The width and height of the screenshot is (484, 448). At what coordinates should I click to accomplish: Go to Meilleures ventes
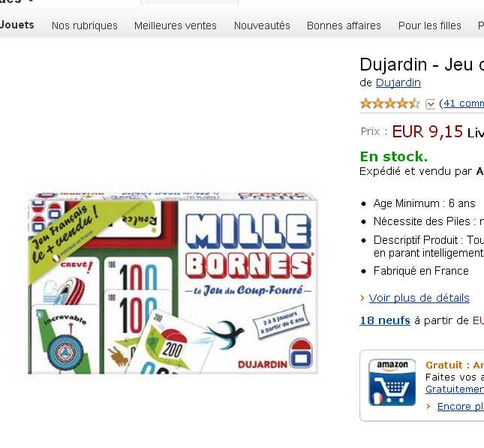pos(176,26)
